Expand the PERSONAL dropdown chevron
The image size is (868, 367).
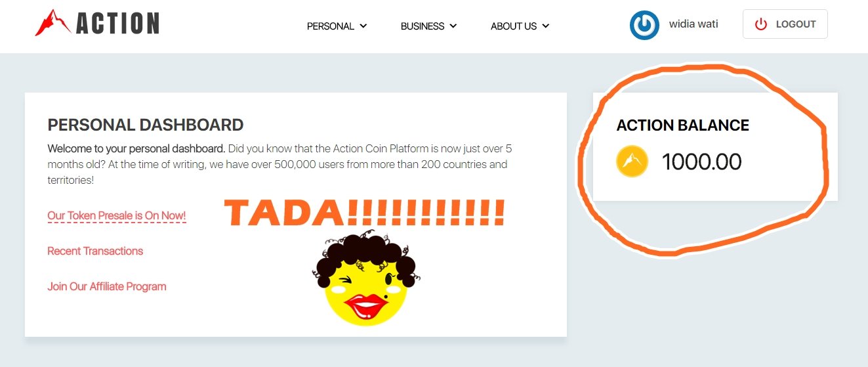(363, 26)
